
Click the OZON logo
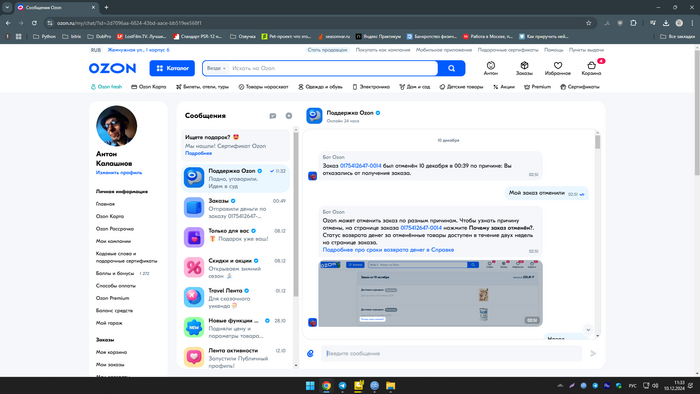(112, 68)
